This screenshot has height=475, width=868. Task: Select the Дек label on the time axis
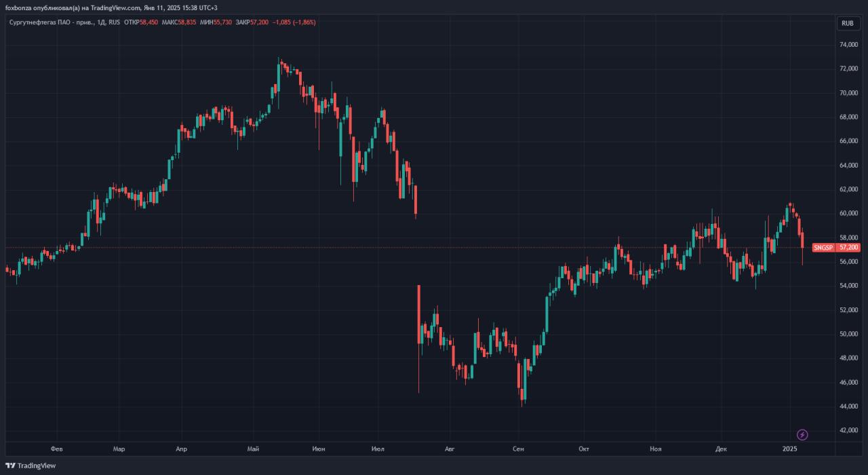[x=721, y=449]
